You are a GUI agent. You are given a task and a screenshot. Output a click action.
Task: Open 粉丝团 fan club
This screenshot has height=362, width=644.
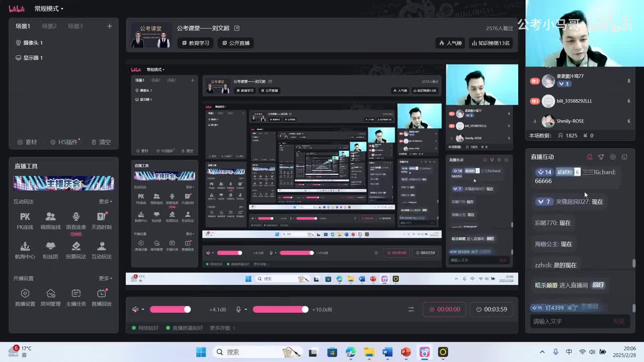[50, 250]
